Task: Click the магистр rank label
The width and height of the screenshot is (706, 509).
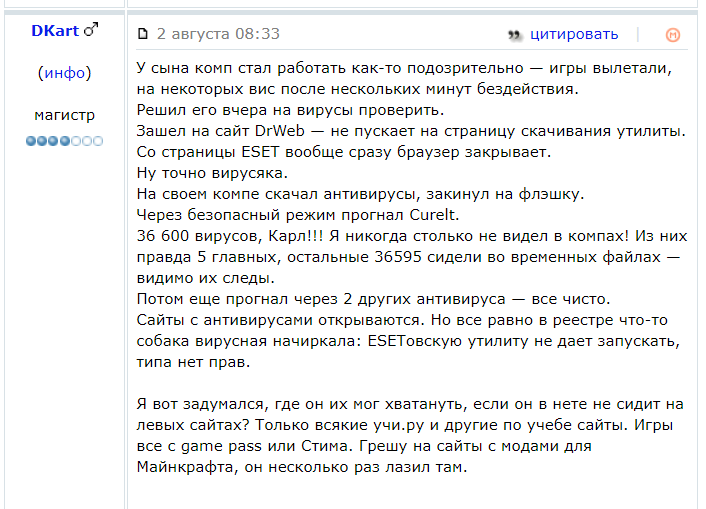Action: pyautogui.click(x=65, y=115)
